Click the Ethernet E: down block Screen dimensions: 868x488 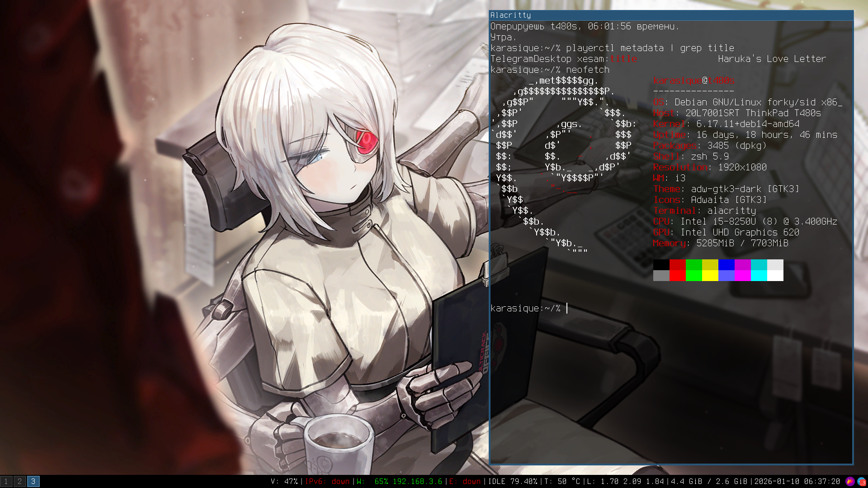465,481
